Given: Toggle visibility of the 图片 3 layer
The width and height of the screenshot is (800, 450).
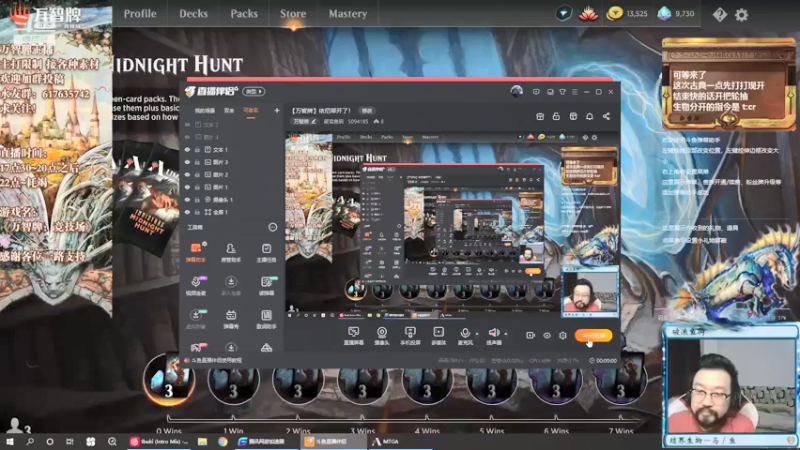Looking at the screenshot, I should pyautogui.click(x=187, y=162).
